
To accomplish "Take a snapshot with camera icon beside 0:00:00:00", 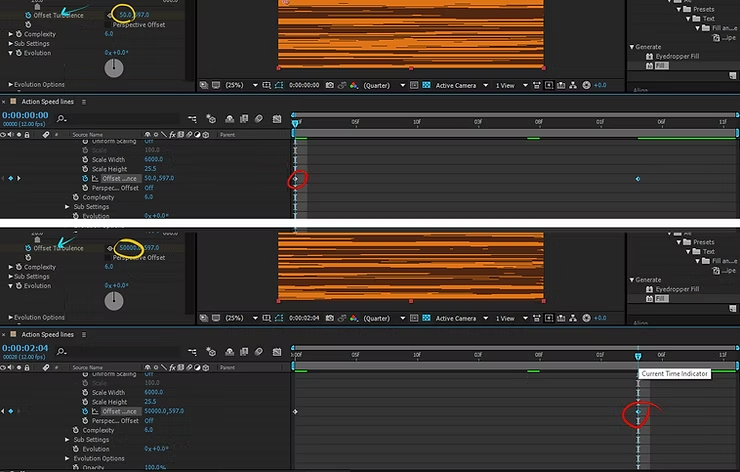I will tap(329, 85).
